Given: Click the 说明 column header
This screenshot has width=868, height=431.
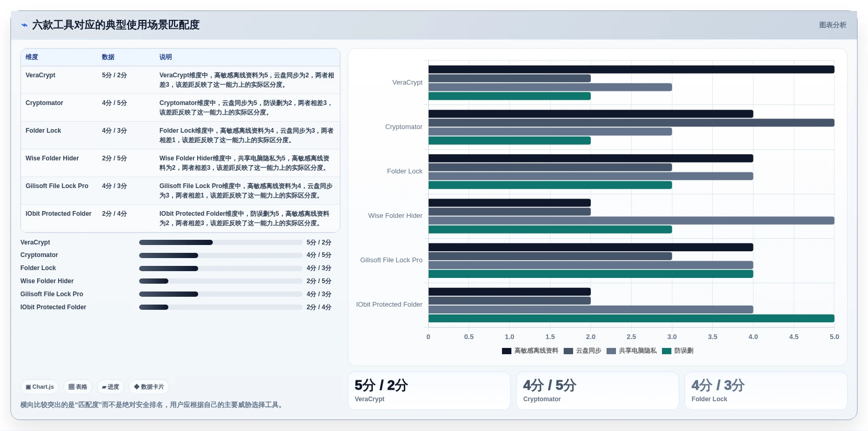Looking at the screenshot, I should (x=166, y=57).
